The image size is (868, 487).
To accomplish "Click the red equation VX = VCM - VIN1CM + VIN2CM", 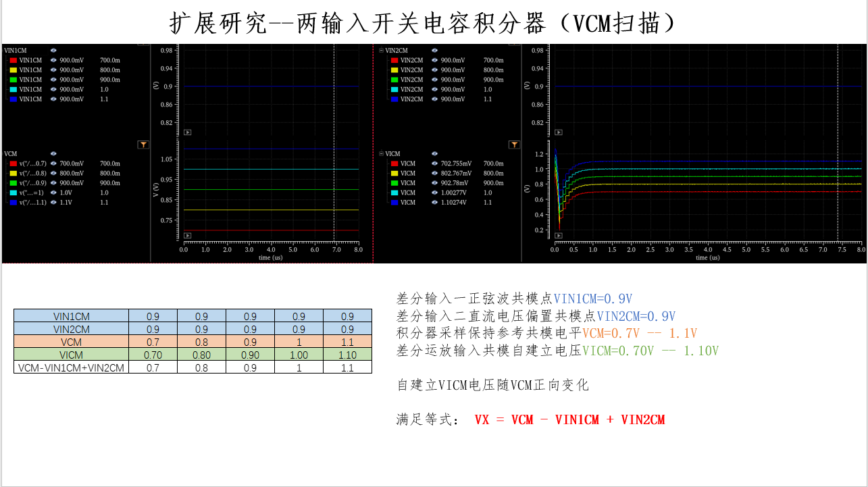I will [x=569, y=419].
